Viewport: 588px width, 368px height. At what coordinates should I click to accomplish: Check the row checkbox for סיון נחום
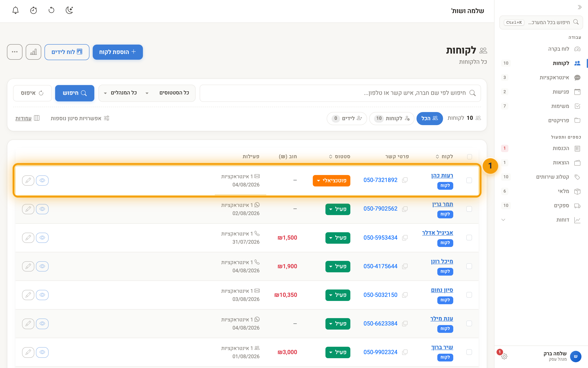tap(469, 295)
